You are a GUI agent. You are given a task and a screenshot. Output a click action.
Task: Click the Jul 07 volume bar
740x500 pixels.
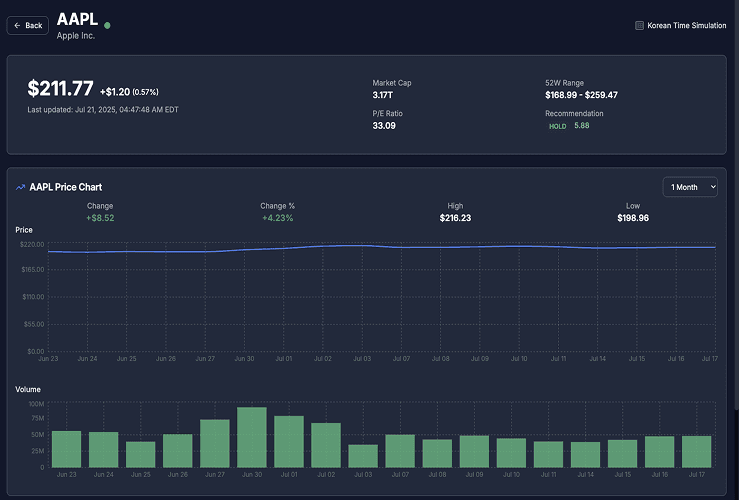(x=400, y=451)
